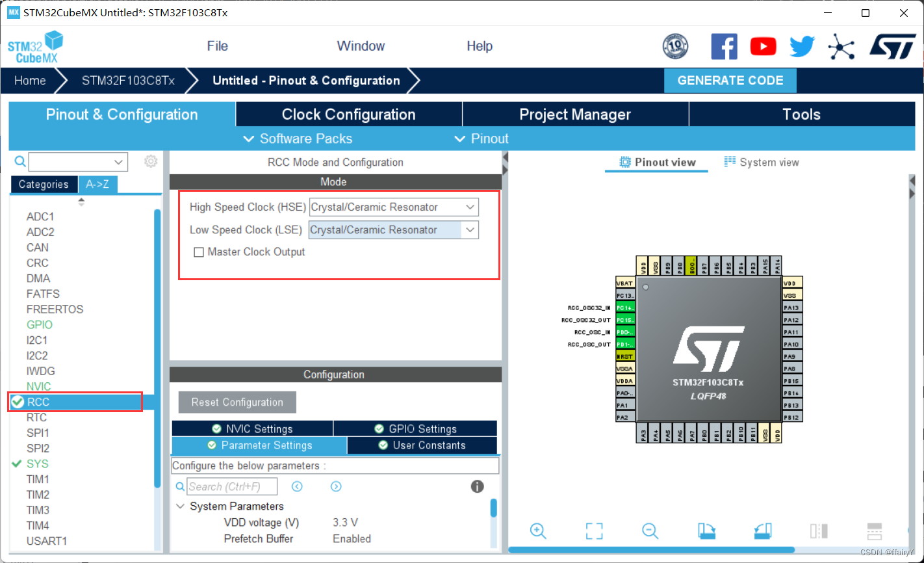Click the Reset Configuration button
This screenshot has height=563, width=924.
click(x=237, y=402)
